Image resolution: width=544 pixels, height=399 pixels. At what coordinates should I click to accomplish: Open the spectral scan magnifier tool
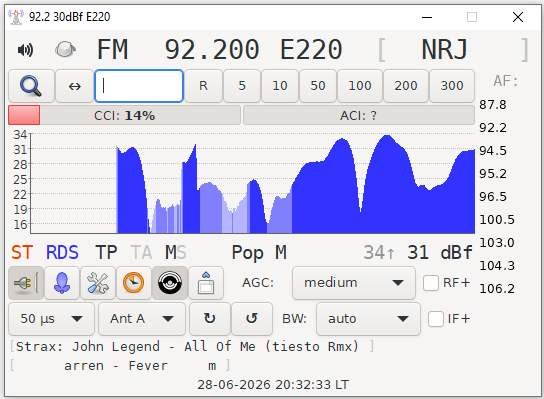31,86
